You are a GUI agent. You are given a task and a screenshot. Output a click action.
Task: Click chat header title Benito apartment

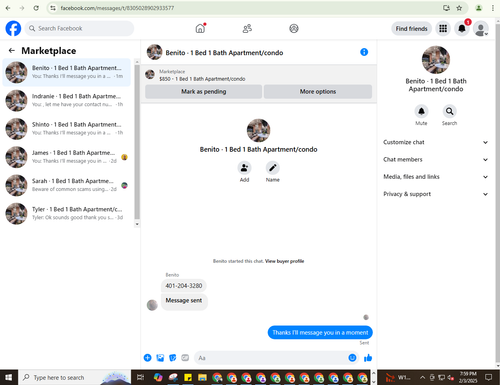224,53
